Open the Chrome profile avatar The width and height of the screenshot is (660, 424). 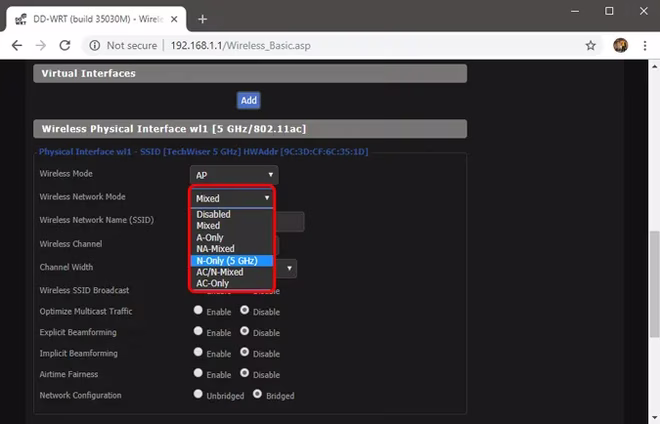tap(620, 45)
